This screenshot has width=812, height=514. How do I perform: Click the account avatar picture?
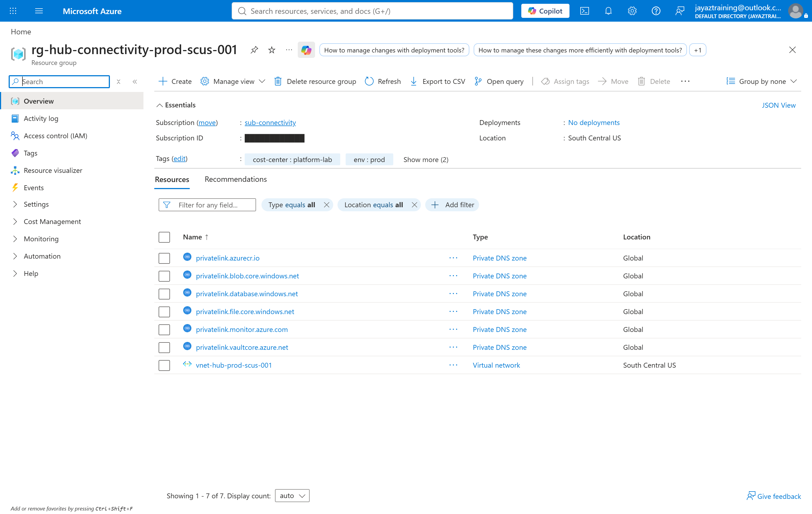coord(795,11)
